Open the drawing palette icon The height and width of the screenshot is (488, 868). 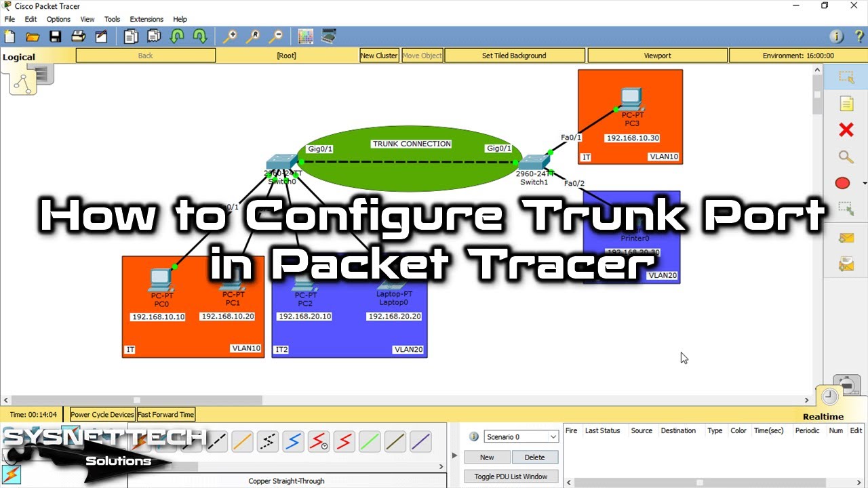point(306,37)
